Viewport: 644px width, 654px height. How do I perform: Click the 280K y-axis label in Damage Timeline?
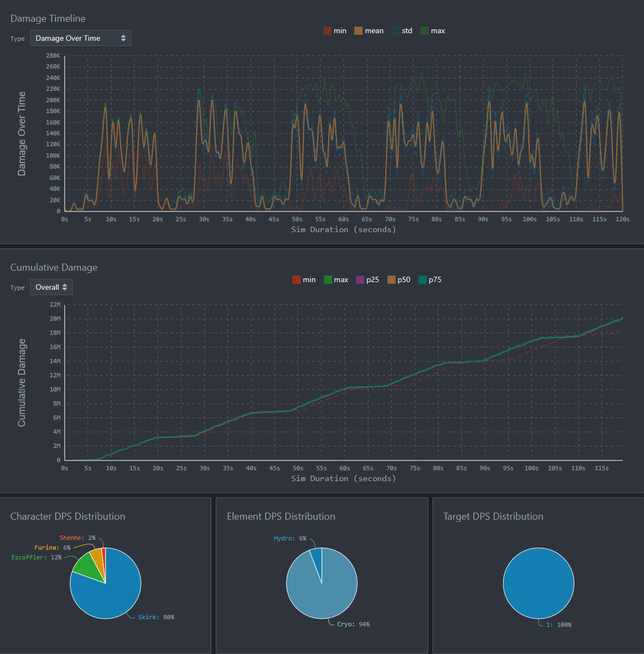(53, 55)
